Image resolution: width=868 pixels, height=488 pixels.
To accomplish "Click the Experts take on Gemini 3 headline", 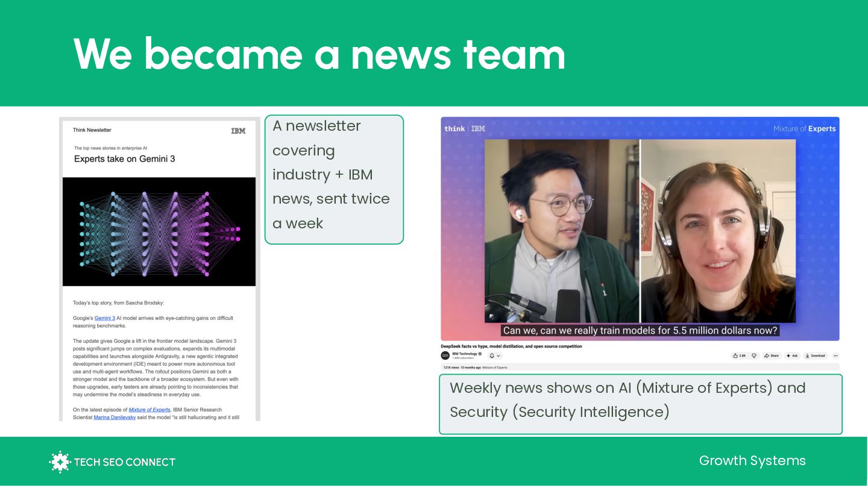I will pos(125,159).
